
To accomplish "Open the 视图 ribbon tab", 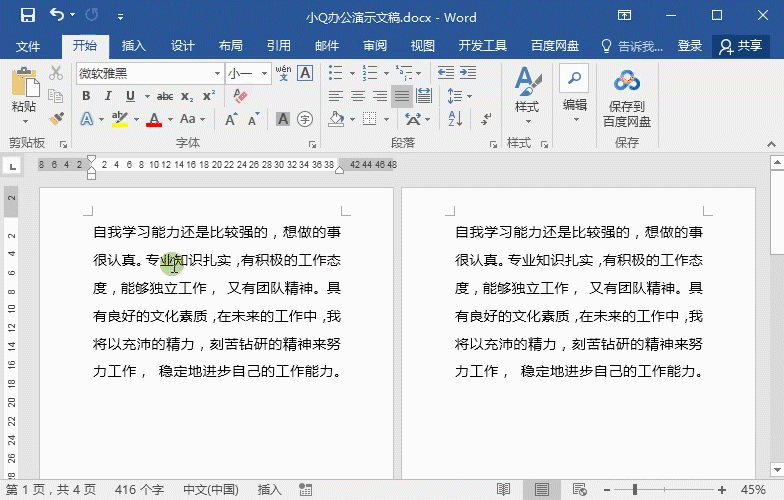I will (x=422, y=46).
